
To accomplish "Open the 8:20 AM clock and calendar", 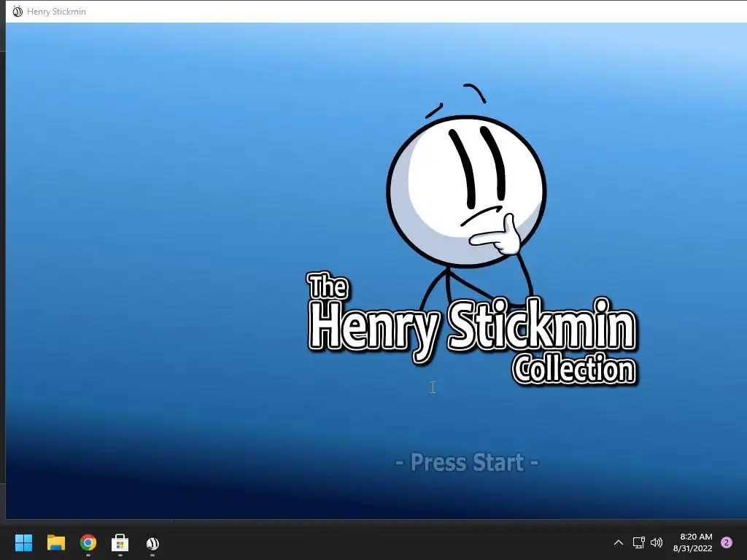I will 693,542.
